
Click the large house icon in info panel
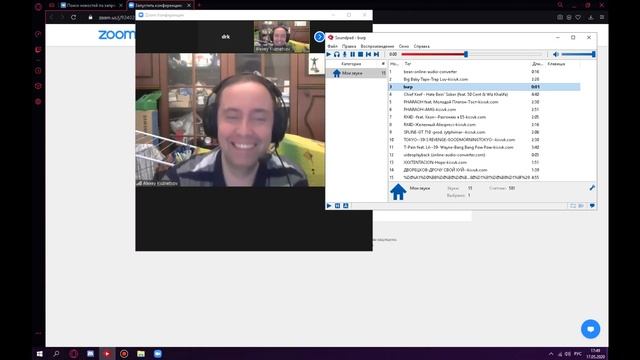coord(398,192)
